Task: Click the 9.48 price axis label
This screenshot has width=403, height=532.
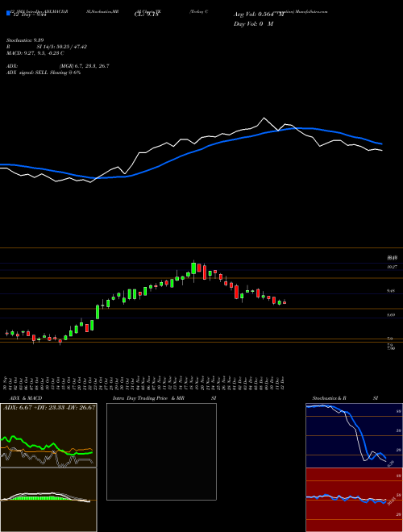Action: coord(393,291)
